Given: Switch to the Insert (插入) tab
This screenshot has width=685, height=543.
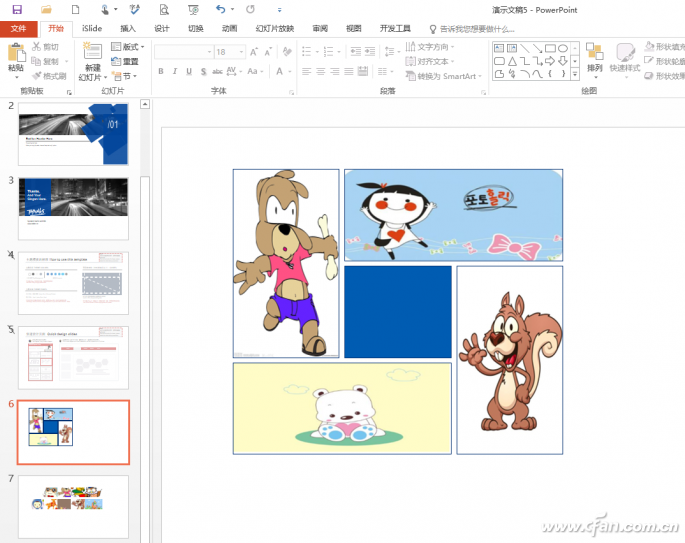Looking at the screenshot, I should 128,28.
